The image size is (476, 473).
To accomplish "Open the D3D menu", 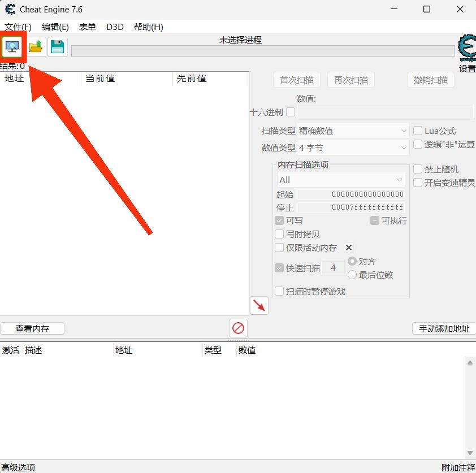I will [x=115, y=27].
